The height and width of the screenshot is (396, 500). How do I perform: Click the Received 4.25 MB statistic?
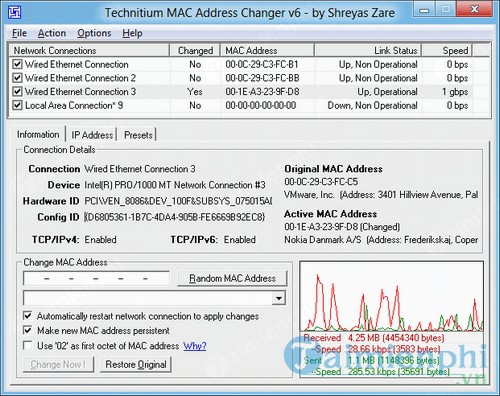click(374, 338)
